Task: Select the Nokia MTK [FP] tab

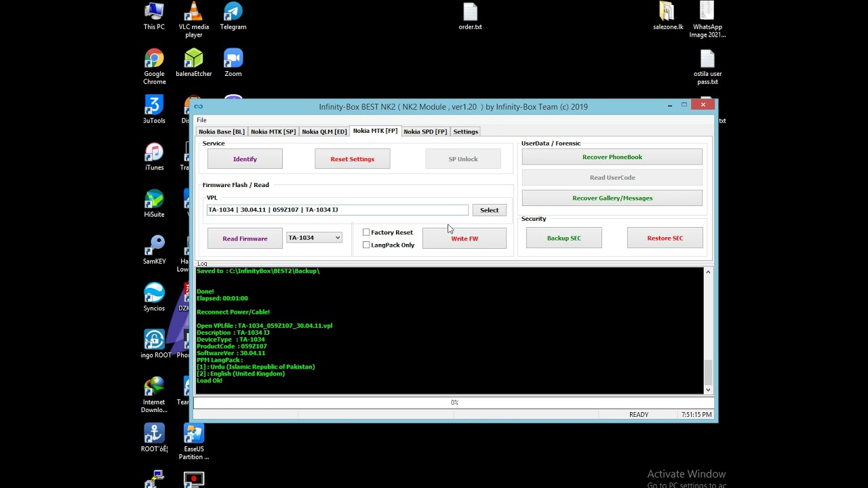Action: [x=375, y=131]
